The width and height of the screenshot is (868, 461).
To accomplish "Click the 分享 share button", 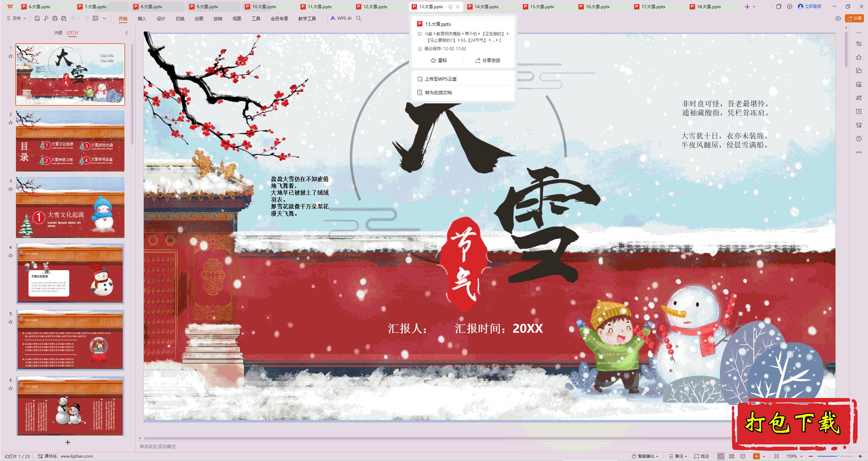I will click(854, 18).
